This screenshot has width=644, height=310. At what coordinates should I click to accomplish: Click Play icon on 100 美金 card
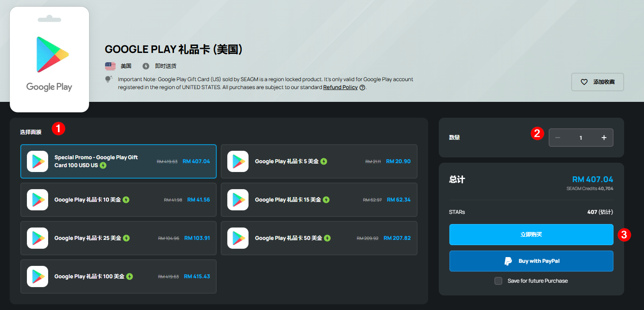point(38,276)
